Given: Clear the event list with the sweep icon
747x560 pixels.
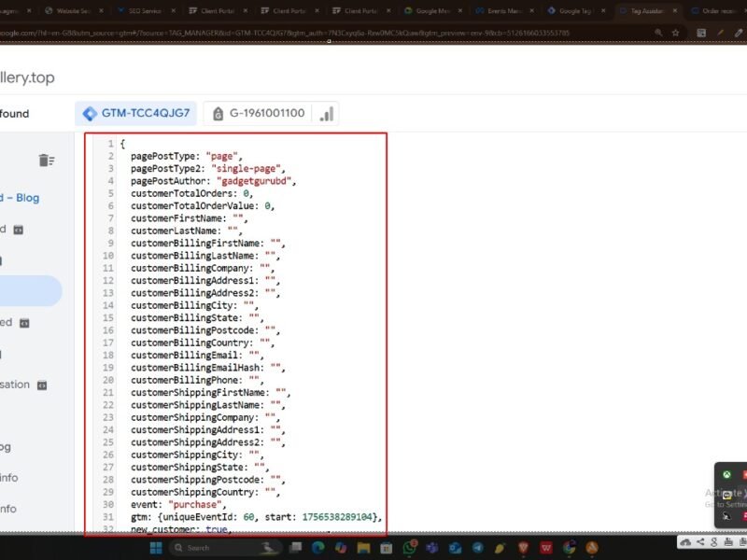Looking at the screenshot, I should click(47, 161).
